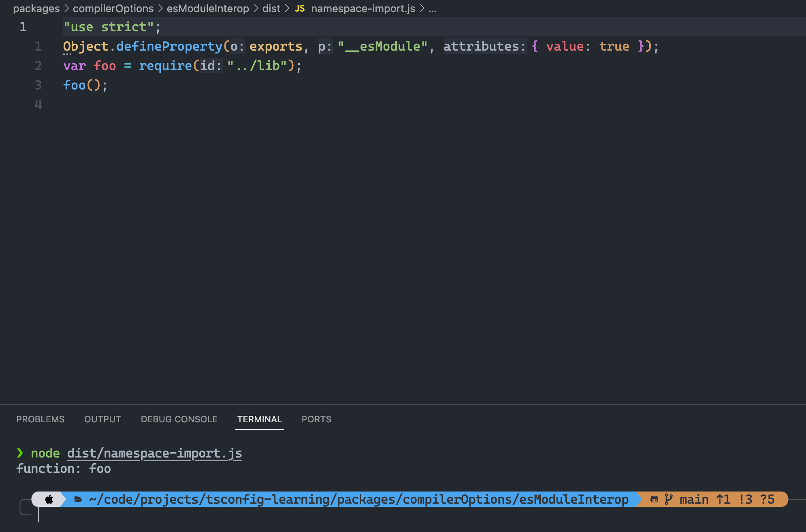Click the green terminal prompt arrow
Screen dimensions: 806x532
point(20,453)
